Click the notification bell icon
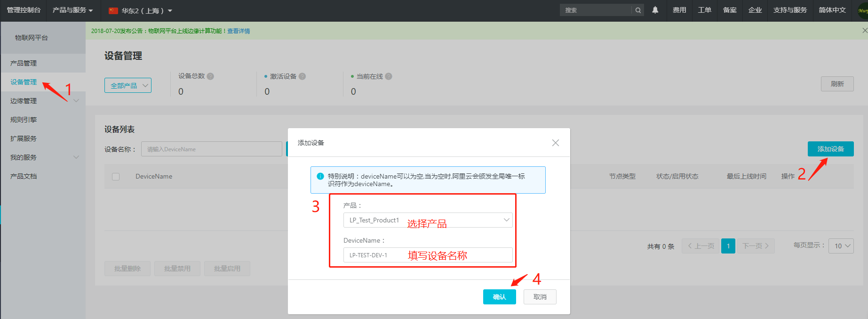868x319 pixels. click(x=655, y=10)
